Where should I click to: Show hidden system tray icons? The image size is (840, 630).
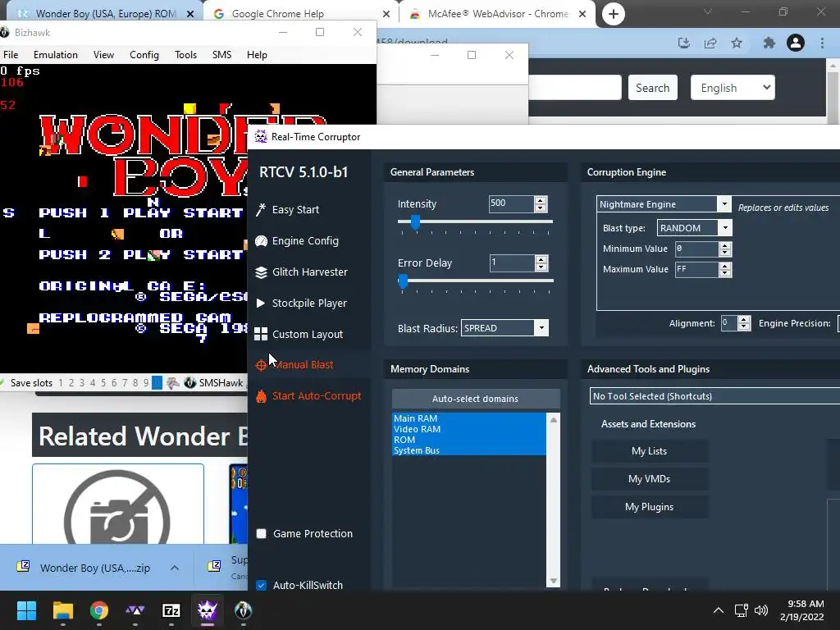pos(719,610)
